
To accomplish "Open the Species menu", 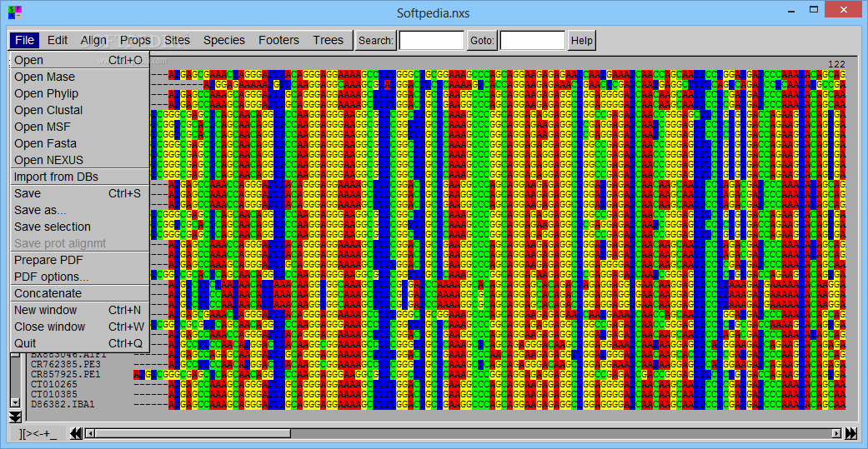I will [x=224, y=40].
